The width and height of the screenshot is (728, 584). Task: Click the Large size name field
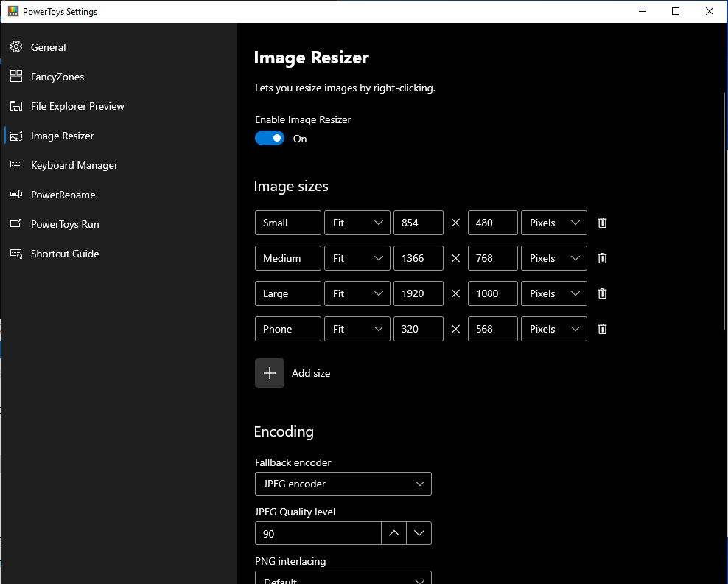(288, 293)
